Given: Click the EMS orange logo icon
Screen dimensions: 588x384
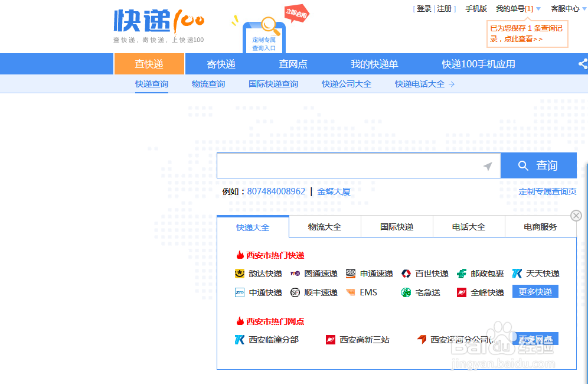Looking at the screenshot, I should coord(351,292).
